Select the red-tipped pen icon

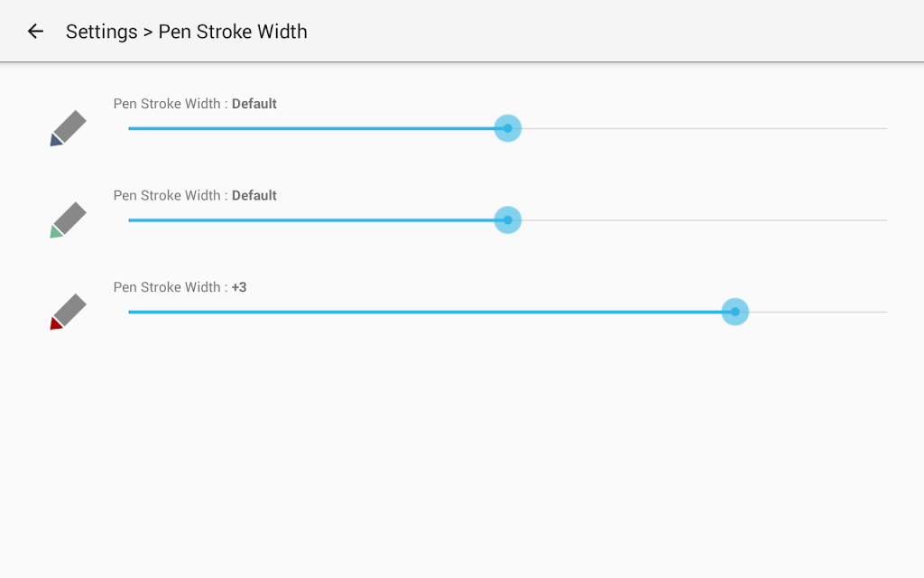coord(69,312)
